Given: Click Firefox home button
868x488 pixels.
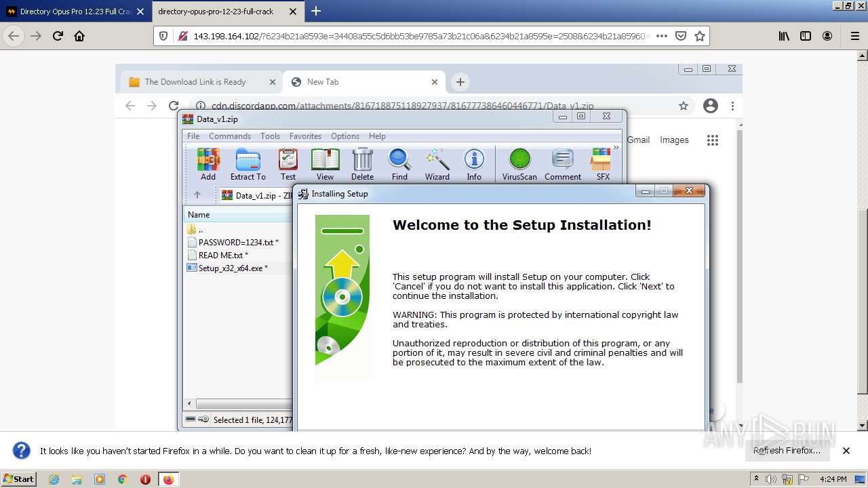Looking at the screenshot, I should tap(79, 36).
